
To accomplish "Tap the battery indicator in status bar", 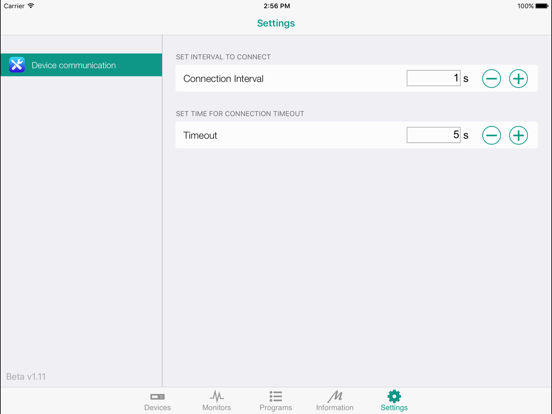I will point(542,6).
